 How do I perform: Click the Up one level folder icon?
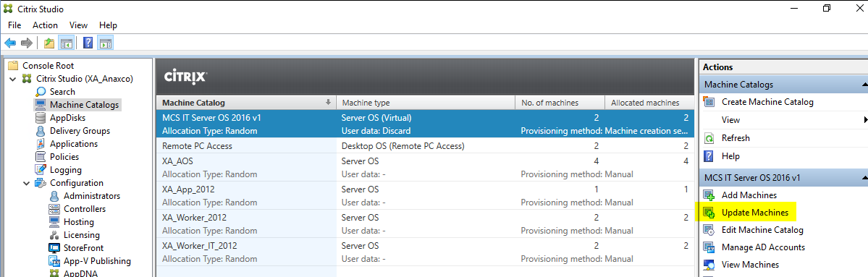coord(49,43)
